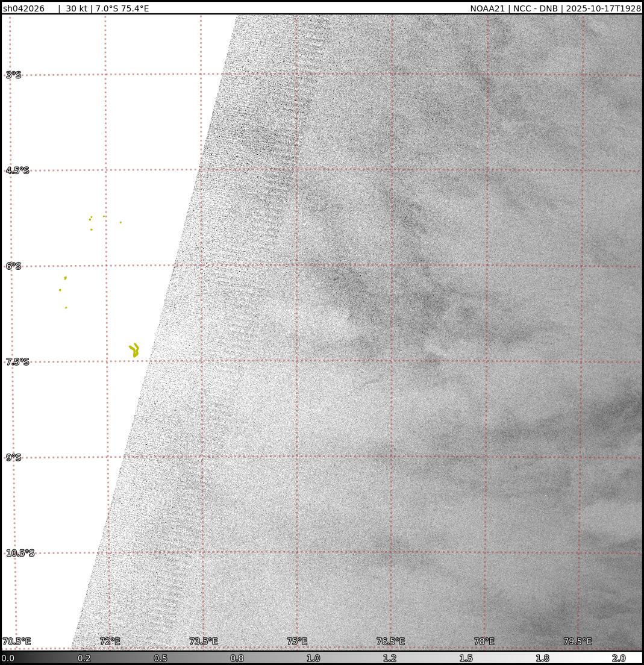Click the 1.2 colorbar tick value
The width and height of the screenshot is (644, 665).
pos(389,658)
